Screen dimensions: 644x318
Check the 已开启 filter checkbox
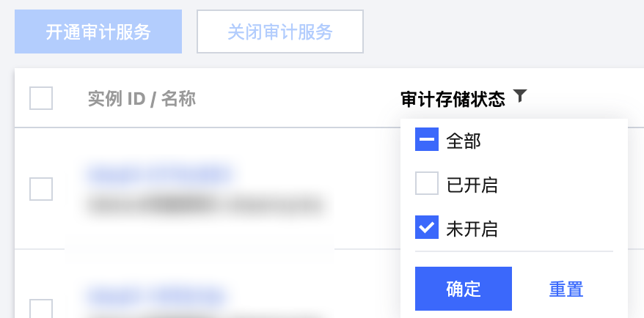pyautogui.click(x=427, y=184)
